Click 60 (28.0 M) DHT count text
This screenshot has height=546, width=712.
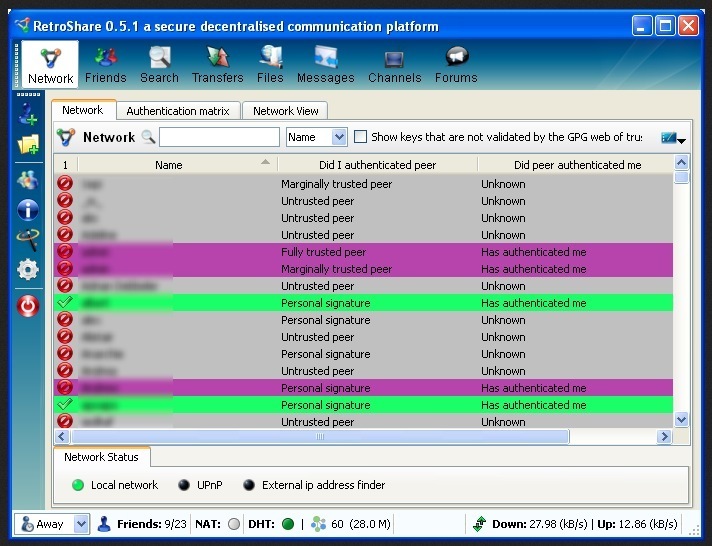(361, 524)
